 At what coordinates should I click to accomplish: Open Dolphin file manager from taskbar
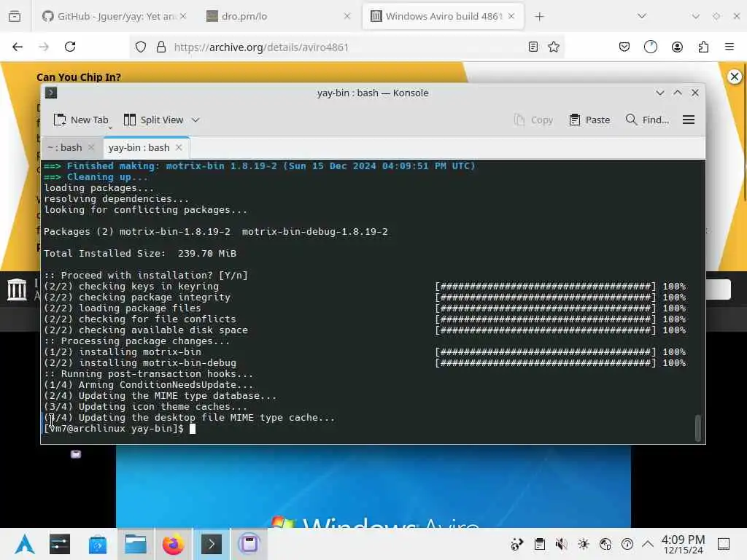coord(135,544)
